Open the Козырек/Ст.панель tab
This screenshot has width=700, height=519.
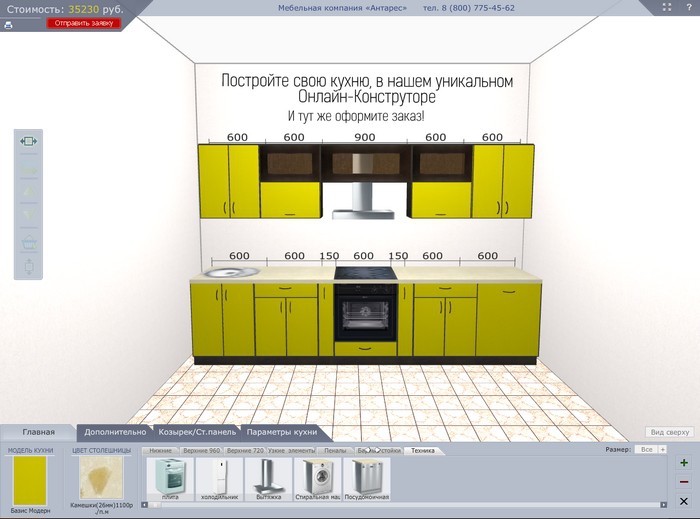pyautogui.click(x=194, y=432)
